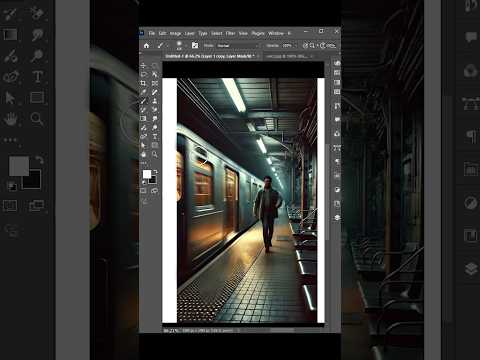
Task: Open the Plugins menu
Action: coord(258,33)
